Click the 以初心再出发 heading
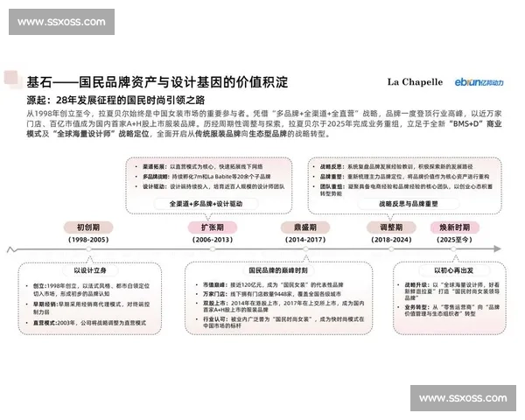This screenshot has width=525, height=420. [x=453, y=270]
